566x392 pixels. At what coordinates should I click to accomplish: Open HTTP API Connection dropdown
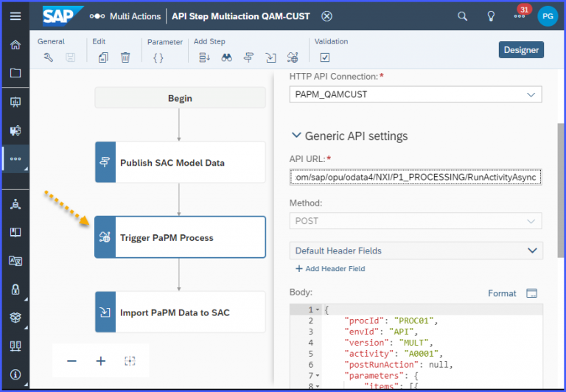416,94
